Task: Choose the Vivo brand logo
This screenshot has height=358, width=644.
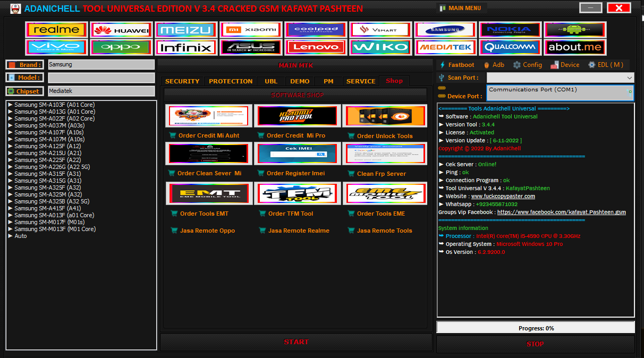Action: point(56,47)
